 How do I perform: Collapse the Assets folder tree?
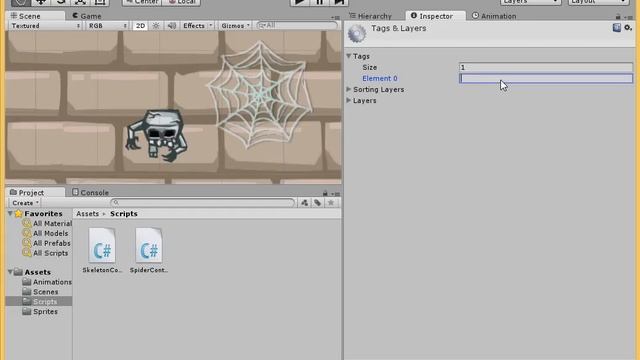pos(10,272)
